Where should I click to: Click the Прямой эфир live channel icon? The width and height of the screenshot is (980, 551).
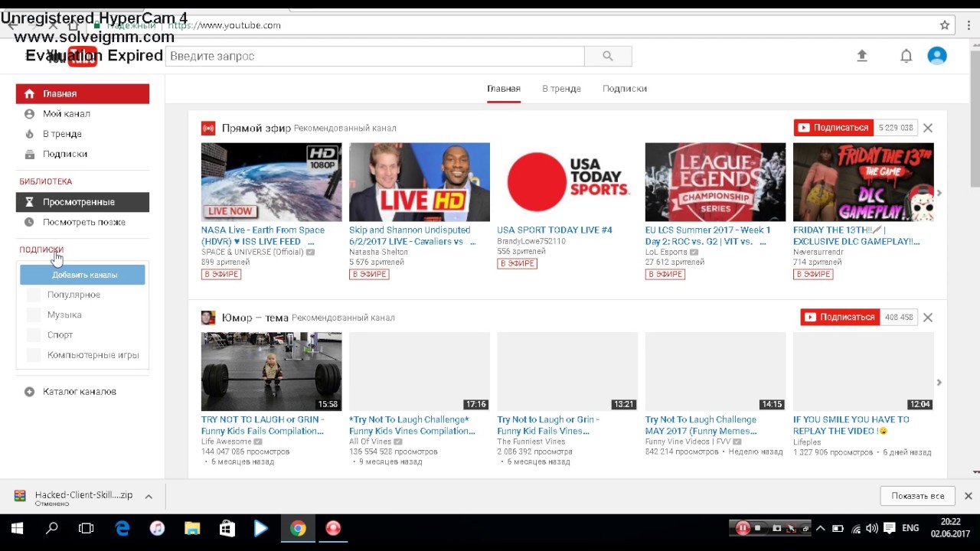pos(208,128)
